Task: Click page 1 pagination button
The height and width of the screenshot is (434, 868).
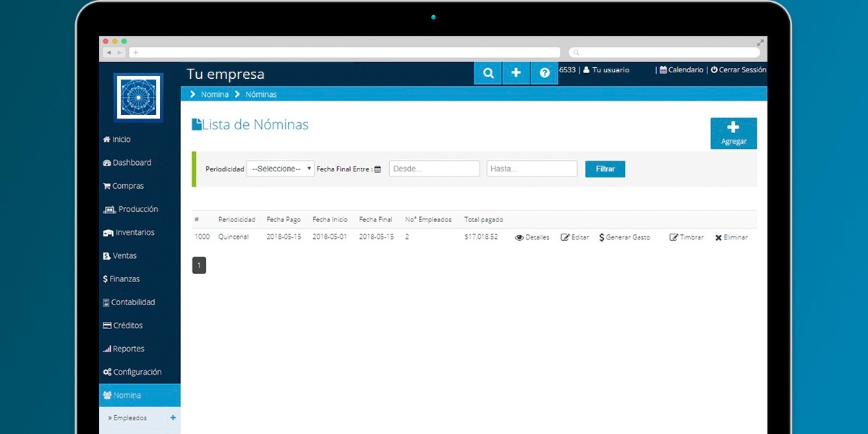Action: (199, 265)
